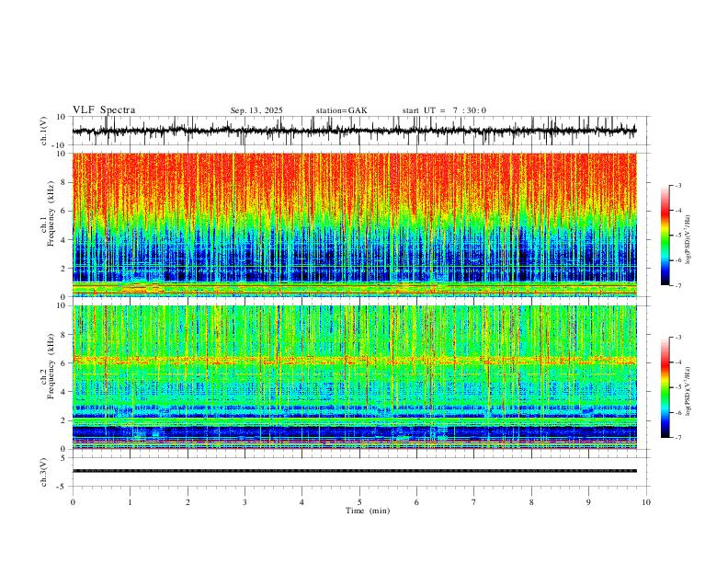The height and width of the screenshot is (563, 728).
Task: Click the "3" minute tick on the time axis
Action: tap(245, 502)
